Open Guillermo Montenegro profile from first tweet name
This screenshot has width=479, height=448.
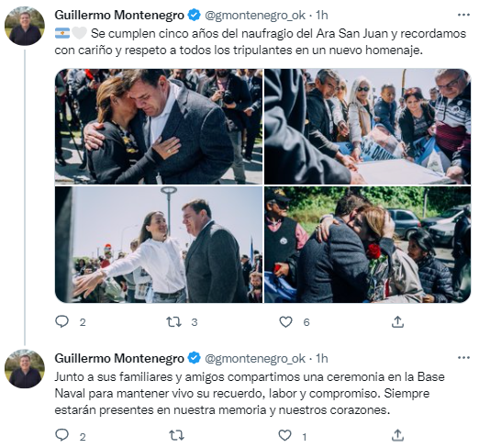119,15
